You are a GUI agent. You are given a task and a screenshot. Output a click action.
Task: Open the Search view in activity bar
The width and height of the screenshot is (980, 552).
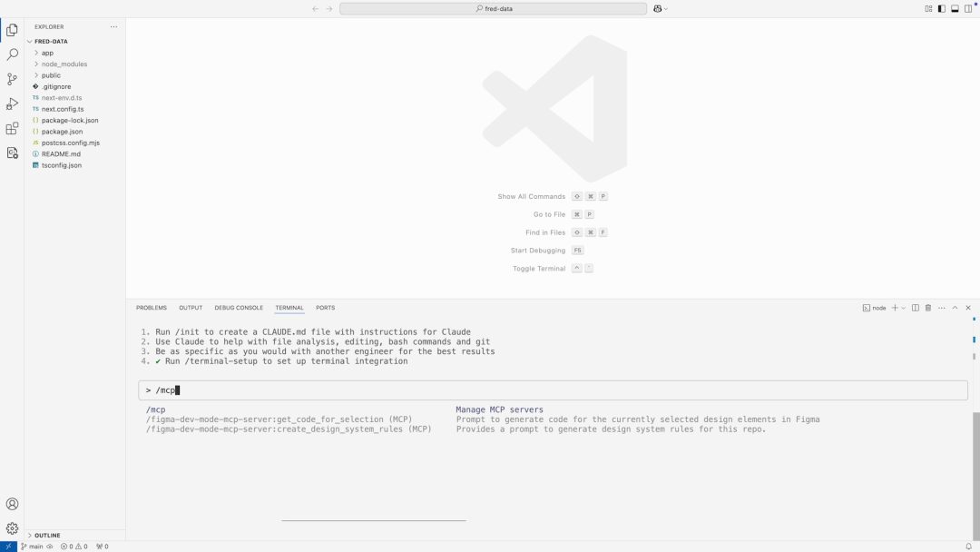tap(12, 54)
